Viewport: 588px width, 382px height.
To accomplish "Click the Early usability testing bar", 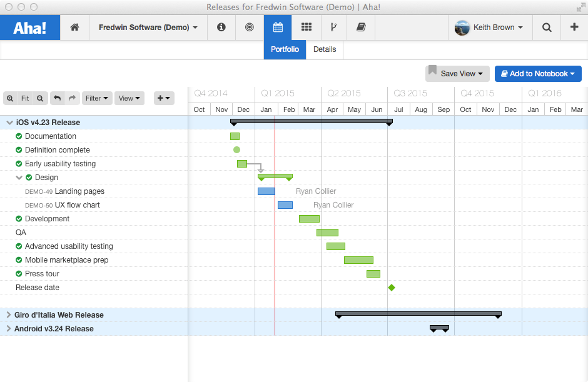I will point(242,164).
